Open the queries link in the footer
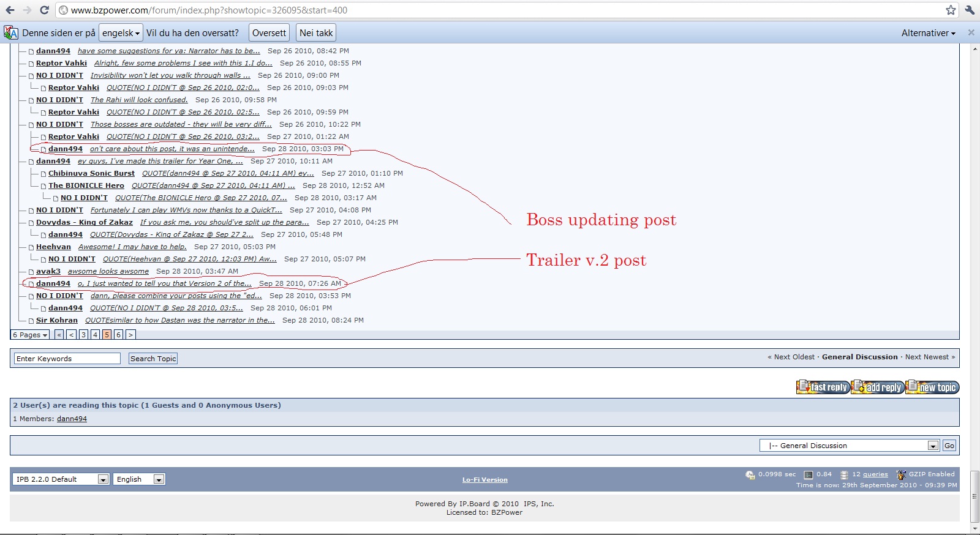 point(875,474)
